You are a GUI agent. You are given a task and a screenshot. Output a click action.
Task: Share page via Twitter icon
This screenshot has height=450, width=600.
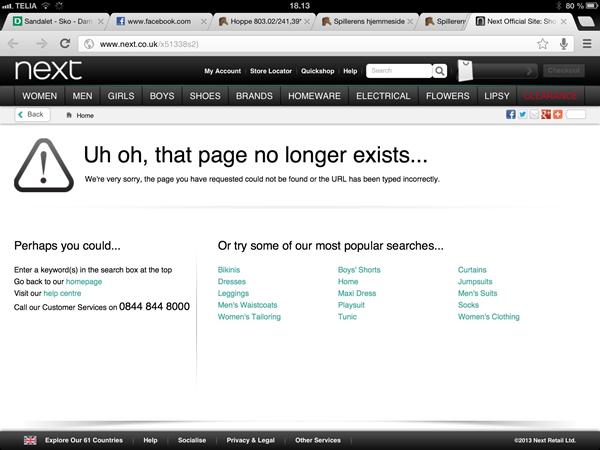coord(522,115)
